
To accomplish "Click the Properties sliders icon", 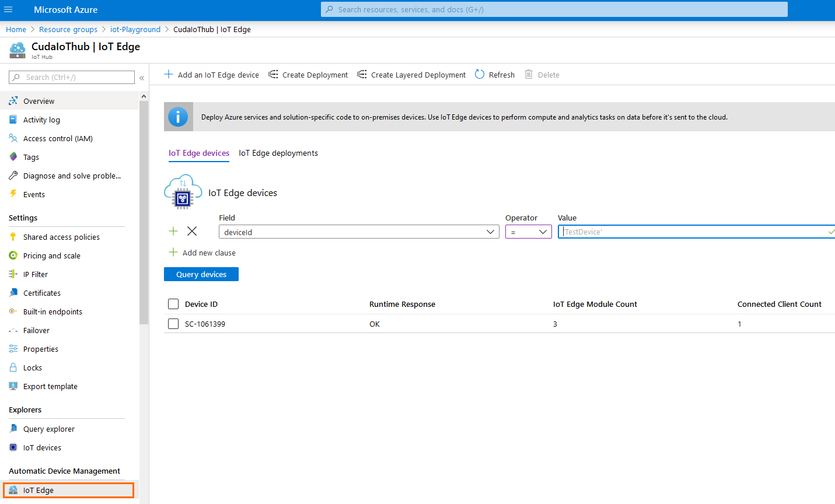I will [x=13, y=349].
